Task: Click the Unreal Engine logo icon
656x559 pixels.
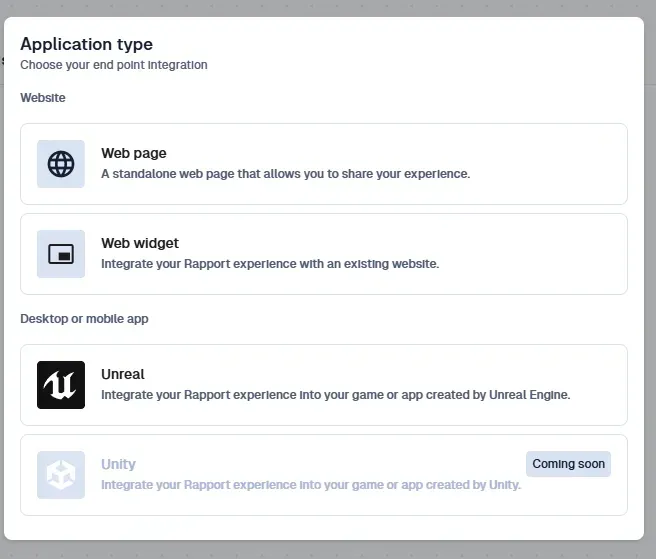Action: tap(61, 385)
